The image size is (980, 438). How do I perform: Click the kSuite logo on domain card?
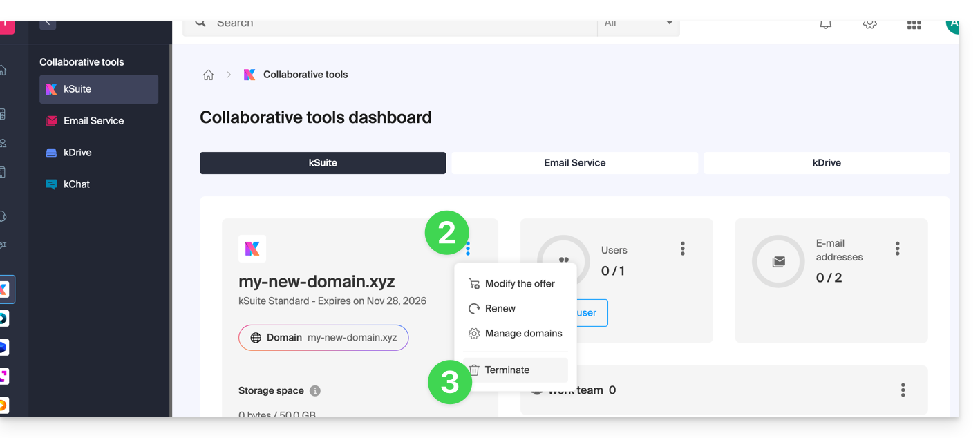[x=252, y=249]
